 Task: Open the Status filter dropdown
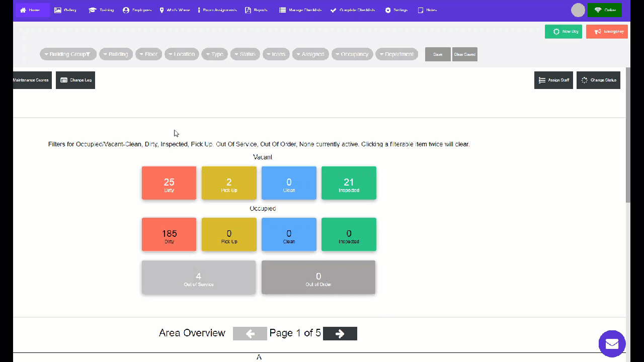[x=245, y=54]
